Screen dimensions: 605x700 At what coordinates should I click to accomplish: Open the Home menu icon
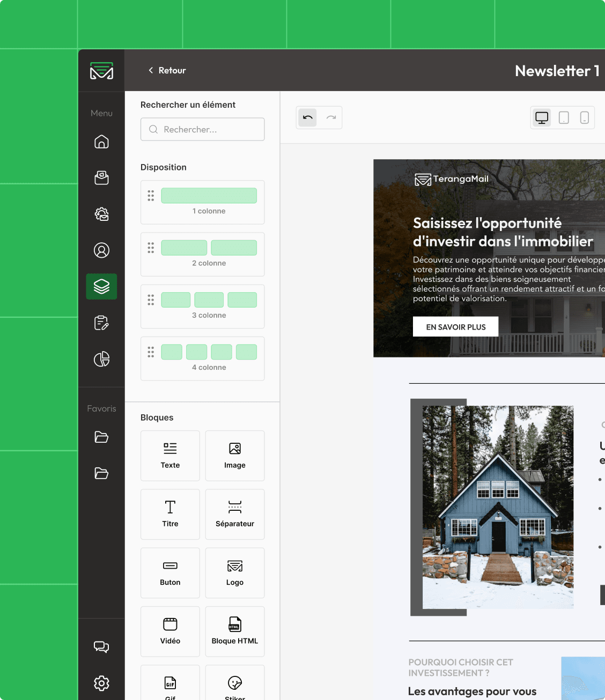[x=101, y=142]
